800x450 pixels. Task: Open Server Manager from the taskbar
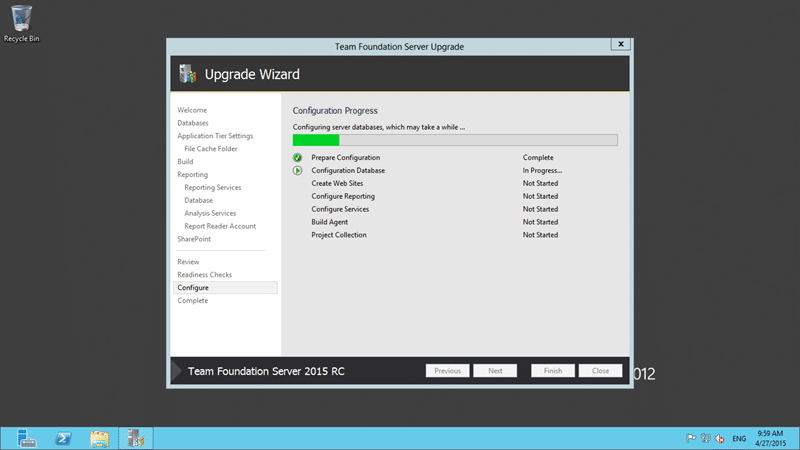[26, 438]
